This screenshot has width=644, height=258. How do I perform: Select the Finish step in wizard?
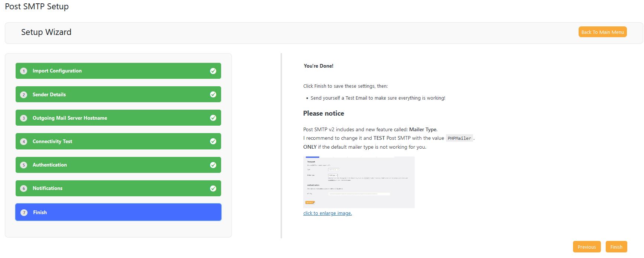point(118,212)
